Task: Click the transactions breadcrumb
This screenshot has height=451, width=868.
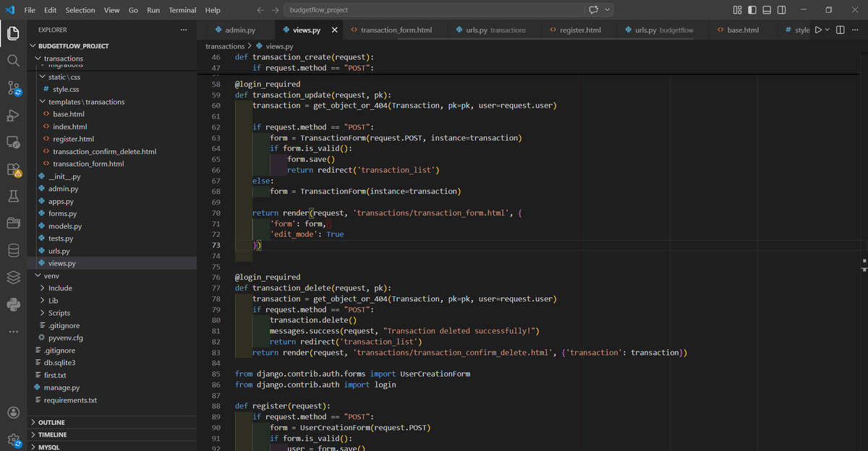Action: [225, 46]
